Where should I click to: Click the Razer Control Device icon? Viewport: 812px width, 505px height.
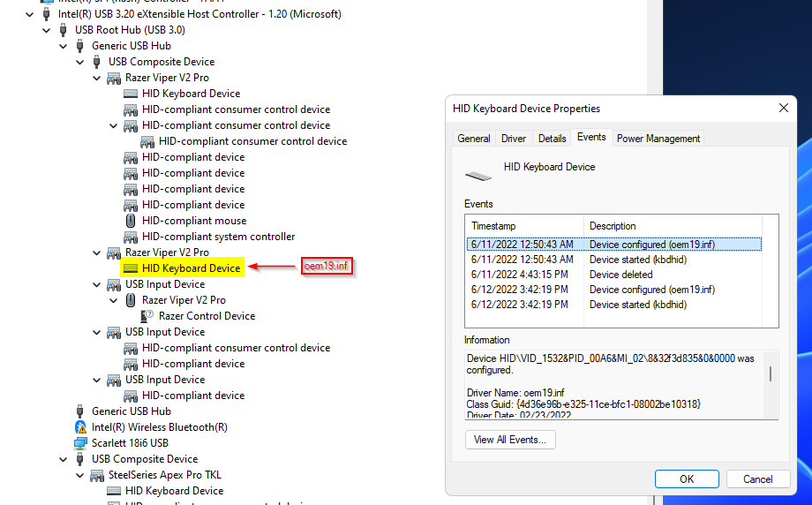tap(147, 316)
